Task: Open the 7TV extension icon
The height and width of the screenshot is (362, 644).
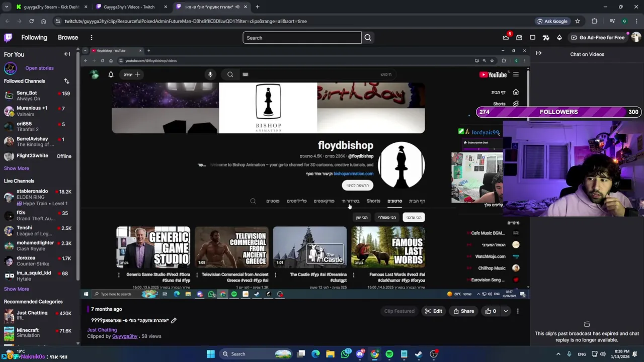Action: coord(546,38)
